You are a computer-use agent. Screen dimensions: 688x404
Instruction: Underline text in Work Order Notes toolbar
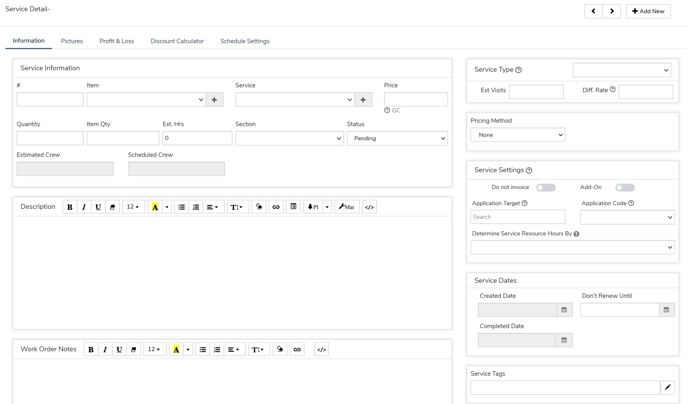pos(119,350)
